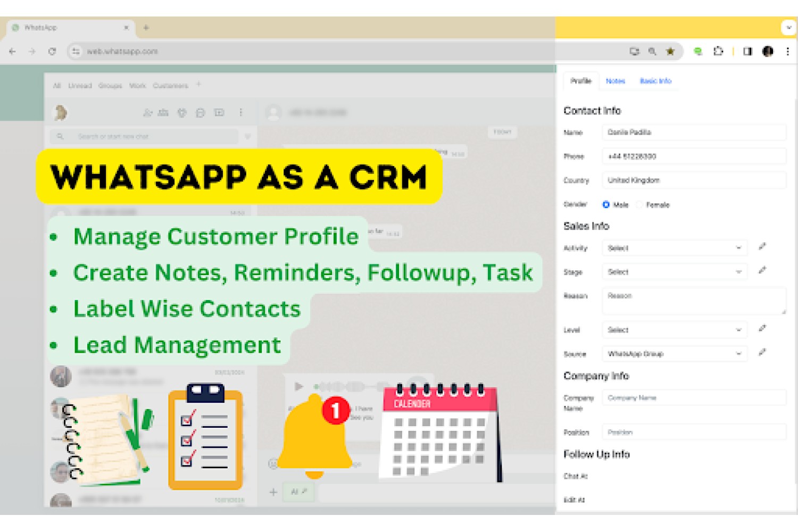Image resolution: width=798 pixels, height=532 pixels.
Task: Go back with the browser back arrow
Action: [13, 52]
